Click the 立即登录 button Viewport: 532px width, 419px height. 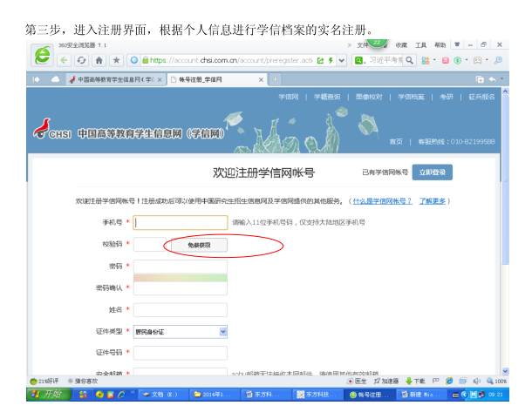coord(432,172)
